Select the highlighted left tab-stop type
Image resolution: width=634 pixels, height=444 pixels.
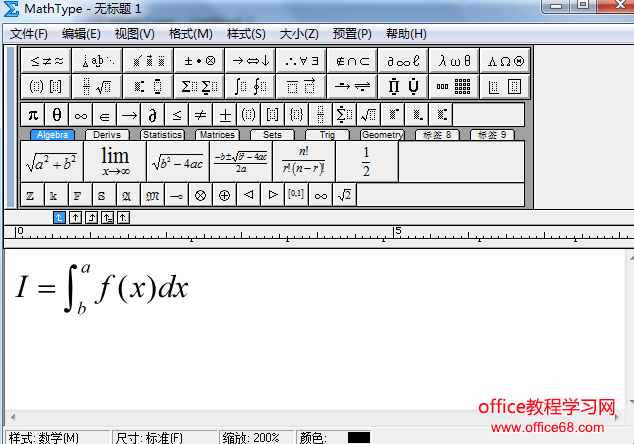59,218
